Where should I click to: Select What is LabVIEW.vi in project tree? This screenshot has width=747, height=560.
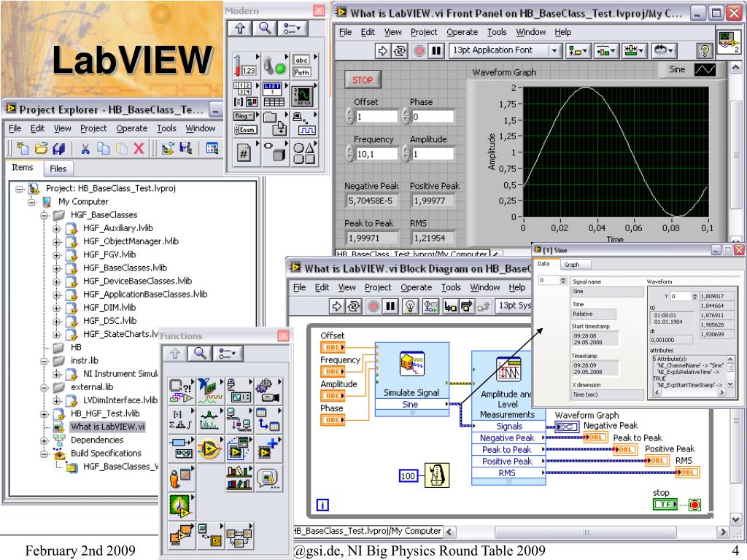[x=108, y=427]
